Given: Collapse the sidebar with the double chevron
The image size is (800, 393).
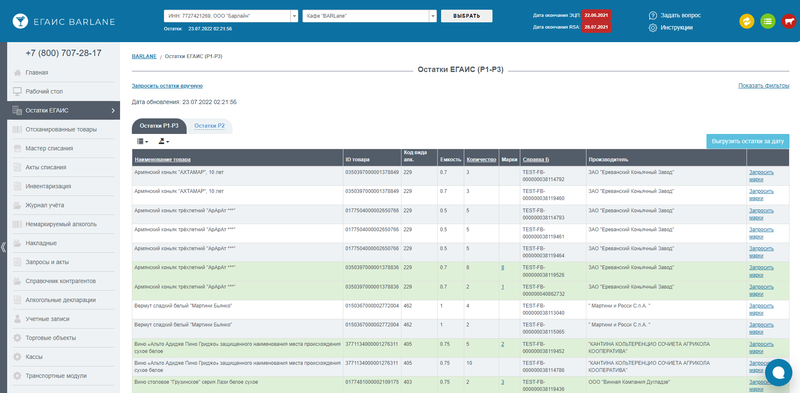Looking at the screenshot, I should pyautogui.click(x=3, y=247).
